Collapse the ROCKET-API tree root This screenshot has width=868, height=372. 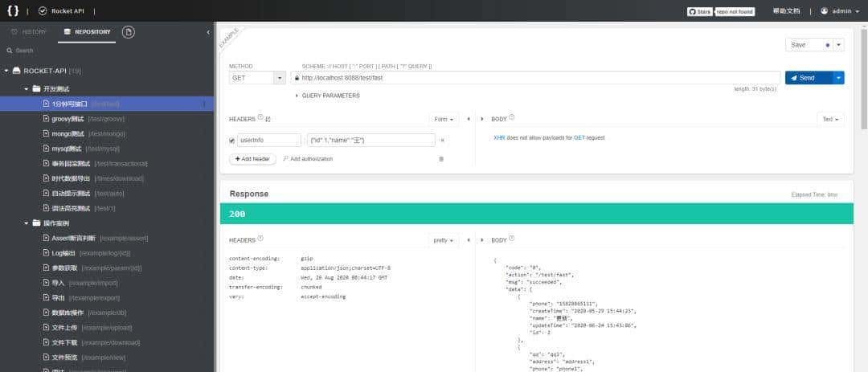click(6, 71)
